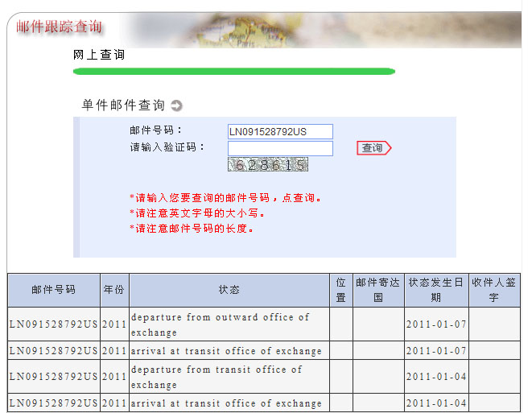Click the 邮件寄达国 column header
This screenshot has width=532, height=413.
pos(378,290)
